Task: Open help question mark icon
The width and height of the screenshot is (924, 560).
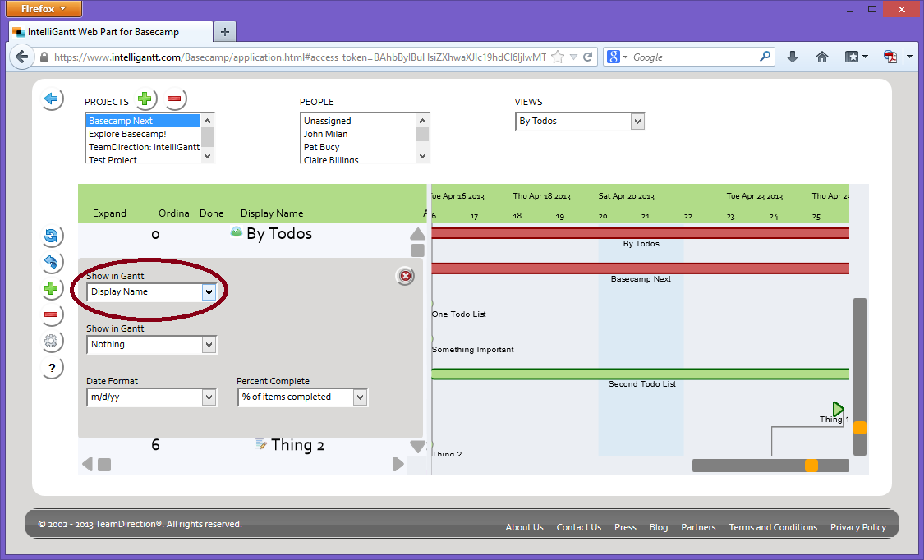Action: 51,368
